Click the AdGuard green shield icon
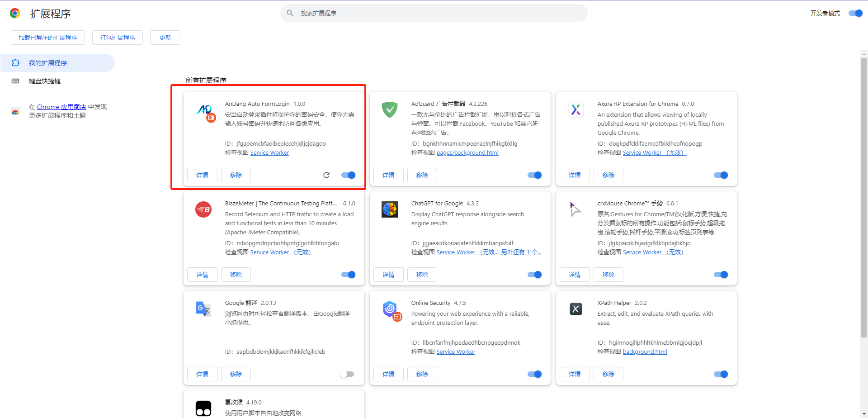The image size is (868, 418). click(x=389, y=109)
